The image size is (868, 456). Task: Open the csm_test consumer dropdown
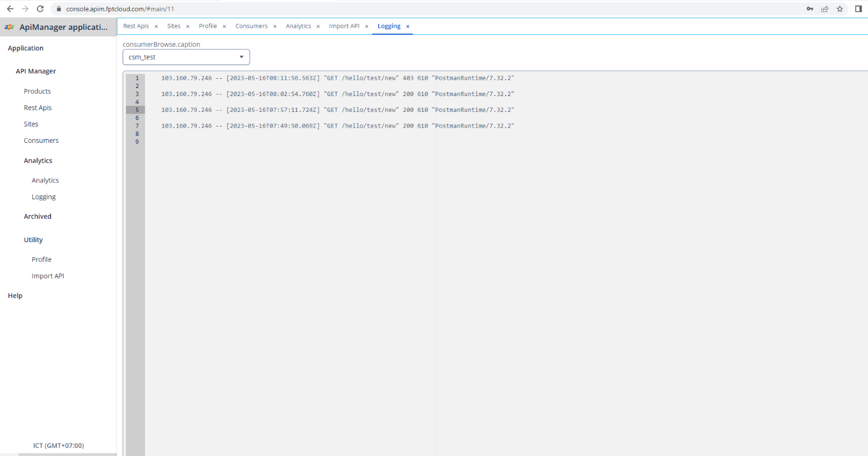tap(186, 57)
